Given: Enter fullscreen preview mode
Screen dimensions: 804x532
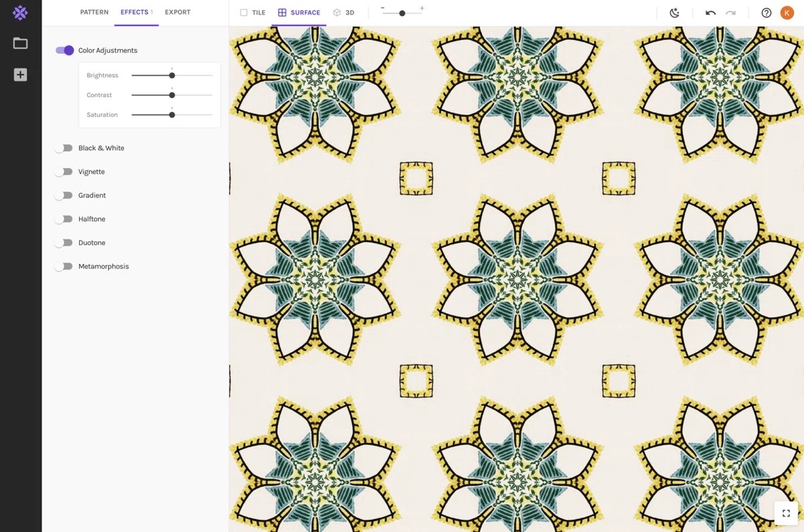Looking at the screenshot, I should point(787,513).
